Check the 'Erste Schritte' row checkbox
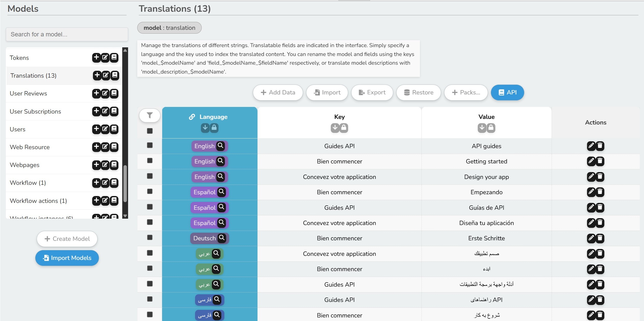The height and width of the screenshot is (321, 644). pos(150,238)
